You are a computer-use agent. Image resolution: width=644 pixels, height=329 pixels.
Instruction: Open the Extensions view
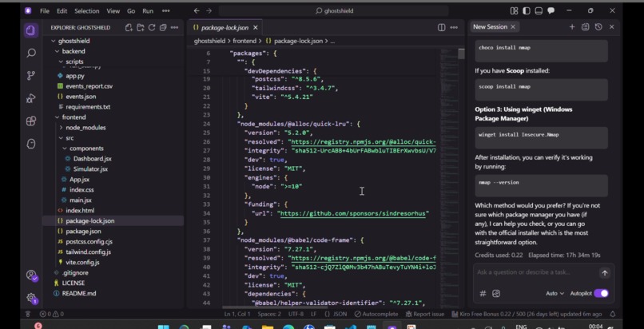(x=31, y=121)
